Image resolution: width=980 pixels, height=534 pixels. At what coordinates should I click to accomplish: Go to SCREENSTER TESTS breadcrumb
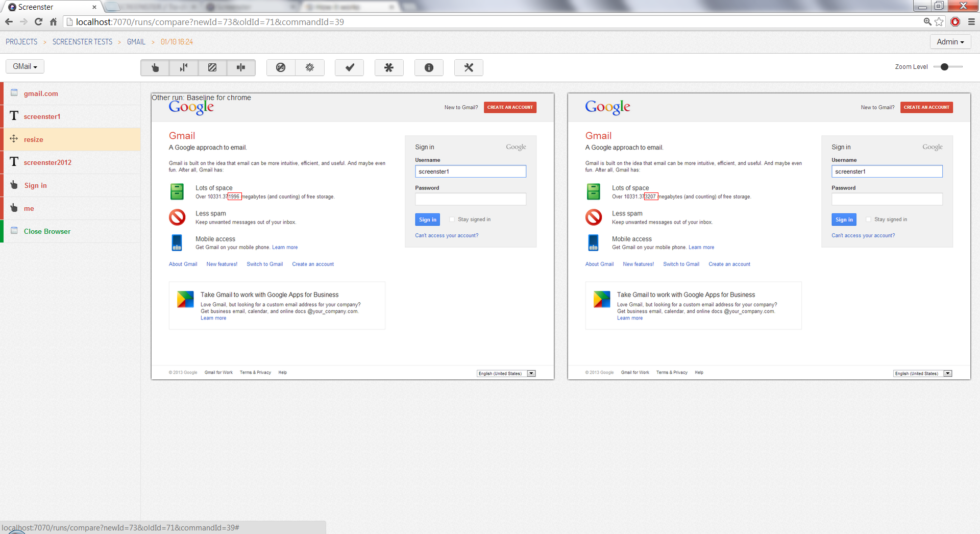pyautogui.click(x=82, y=42)
